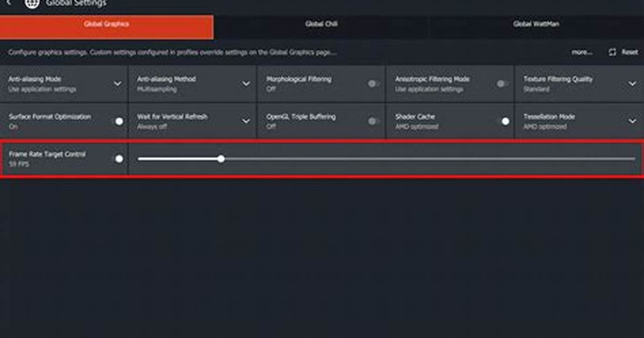Toggle Morphological Filtering switch

(373, 84)
